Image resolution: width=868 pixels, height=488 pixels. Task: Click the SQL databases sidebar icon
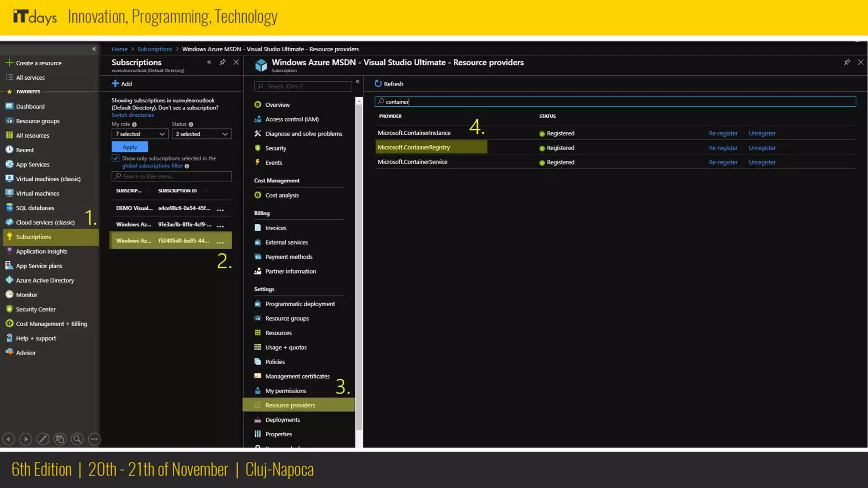pos(9,208)
